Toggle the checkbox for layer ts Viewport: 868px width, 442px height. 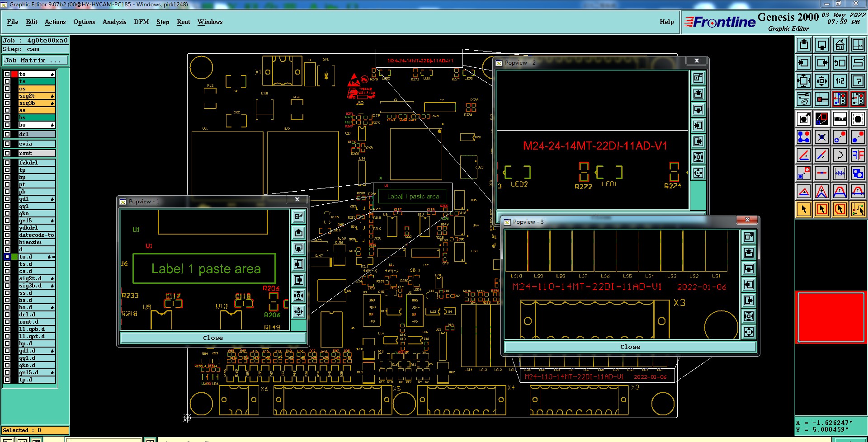[x=7, y=81]
